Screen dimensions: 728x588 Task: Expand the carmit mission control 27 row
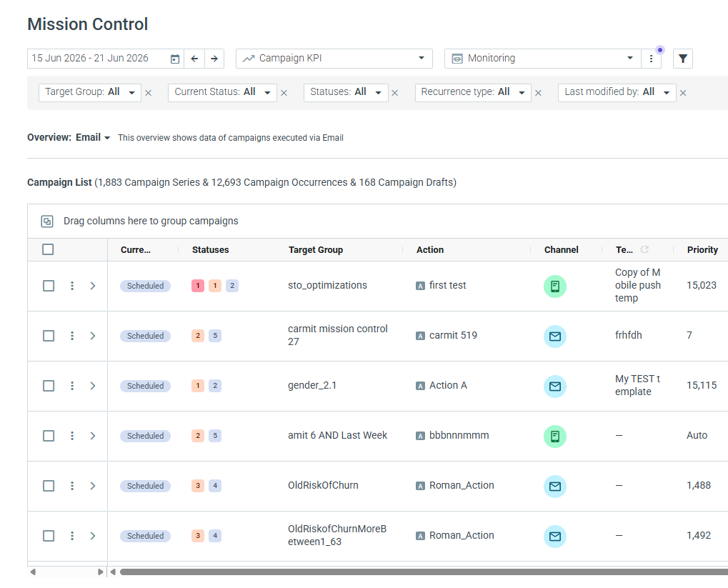click(x=93, y=336)
